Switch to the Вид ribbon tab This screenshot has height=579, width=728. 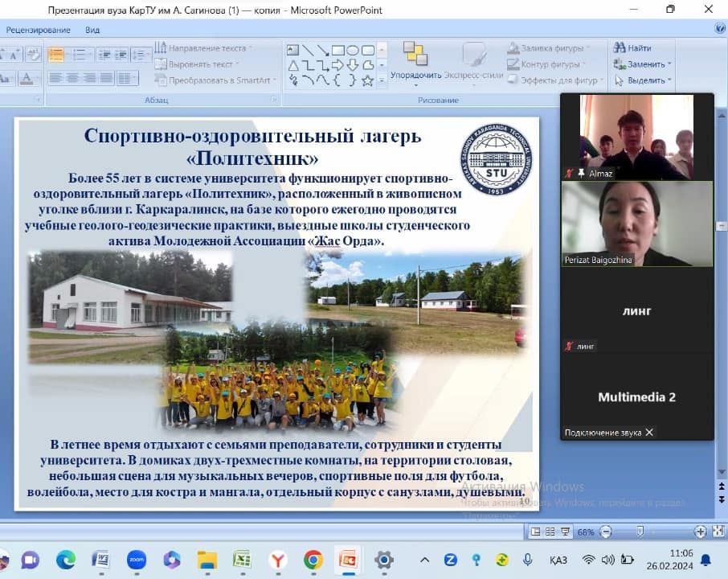92,30
